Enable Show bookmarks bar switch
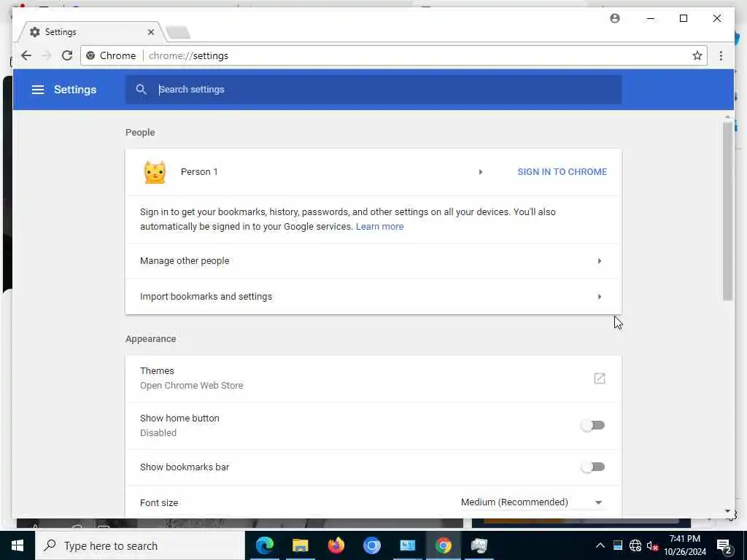747x560 pixels. 592,467
